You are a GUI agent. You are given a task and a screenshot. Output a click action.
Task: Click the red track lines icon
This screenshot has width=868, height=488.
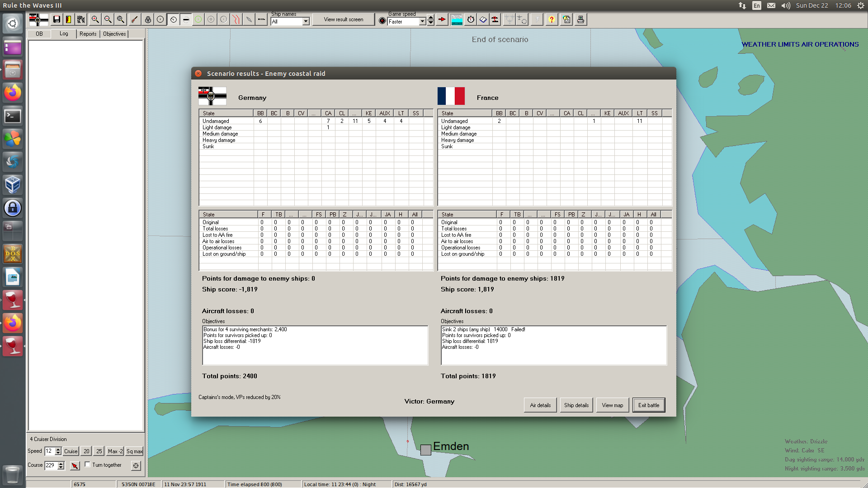[x=236, y=19]
